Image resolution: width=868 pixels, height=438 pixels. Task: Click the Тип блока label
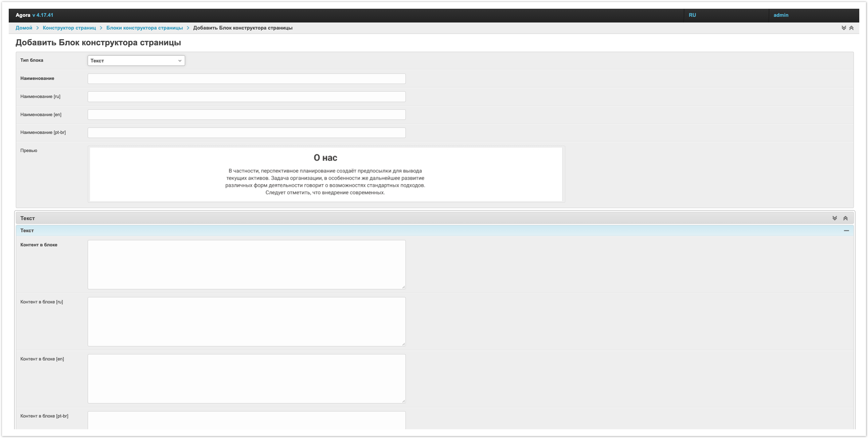[32, 60]
